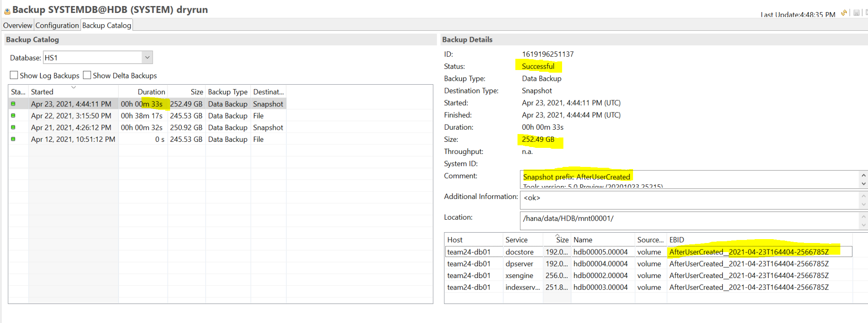The width and height of the screenshot is (868, 323).
Task: Click the indexserv... service row
Action: point(648,287)
